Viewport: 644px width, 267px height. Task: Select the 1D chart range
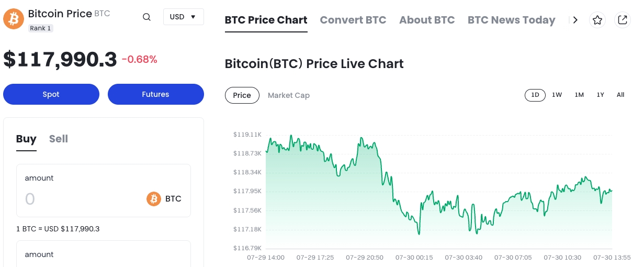click(535, 95)
